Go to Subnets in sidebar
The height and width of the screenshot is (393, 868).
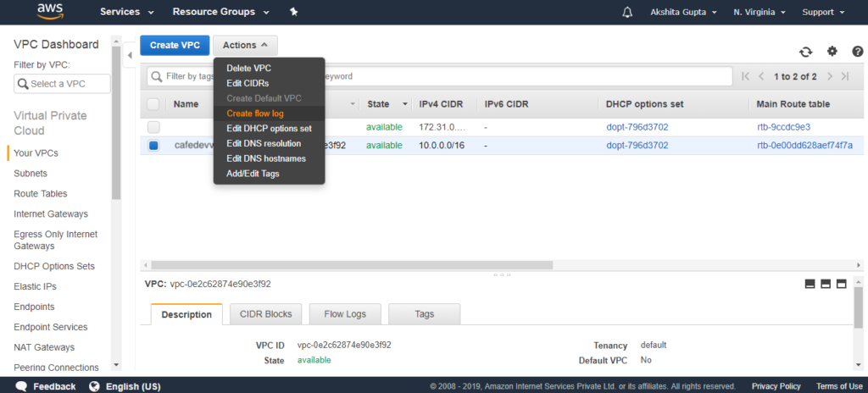coord(31,174)
